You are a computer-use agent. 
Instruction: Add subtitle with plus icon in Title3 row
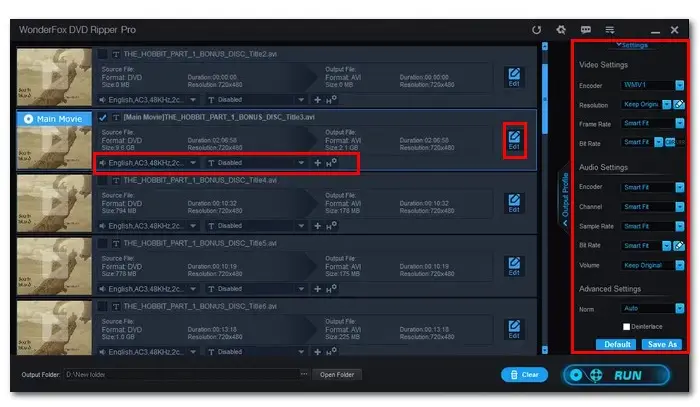317,163
